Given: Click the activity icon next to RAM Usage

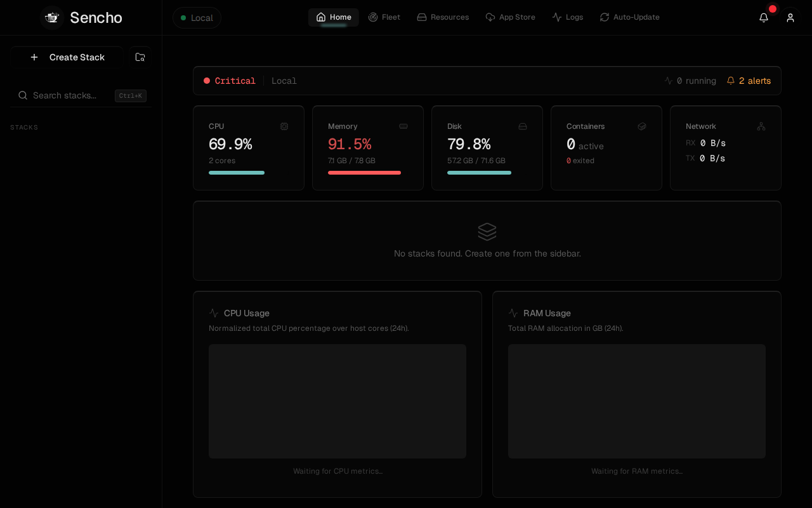Looking at the screenshot, I should [513, 313].
